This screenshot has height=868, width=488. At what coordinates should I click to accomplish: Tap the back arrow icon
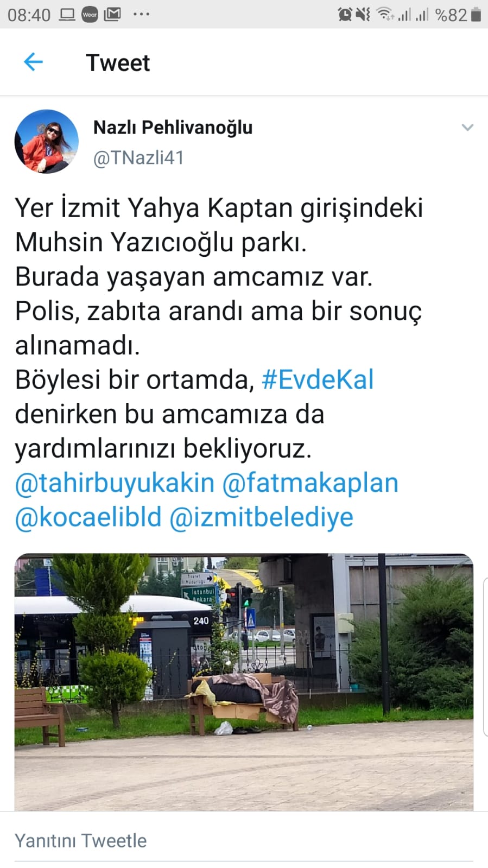(33, 62)
